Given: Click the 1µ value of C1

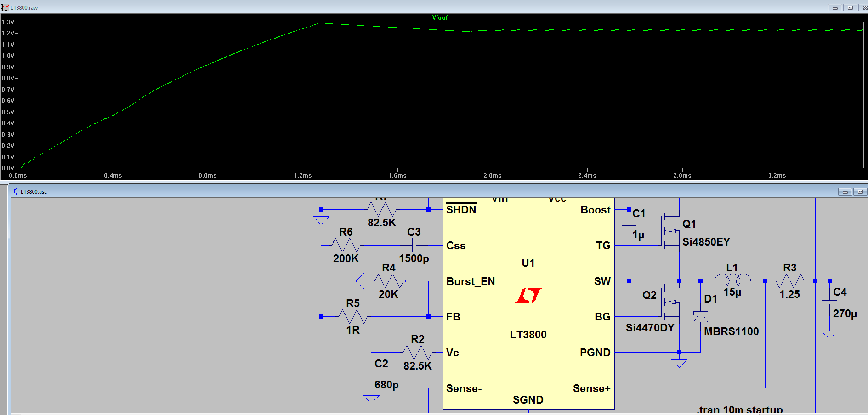Looking at the screenshot, I should [x=638, y=235].
